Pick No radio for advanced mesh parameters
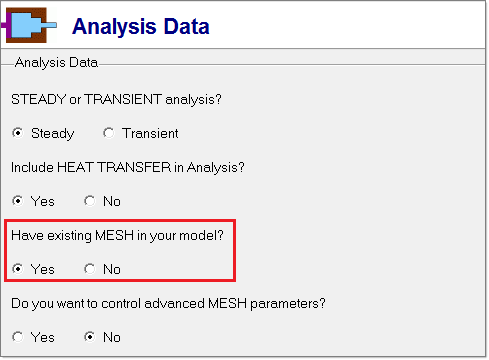 click(90, 337)
